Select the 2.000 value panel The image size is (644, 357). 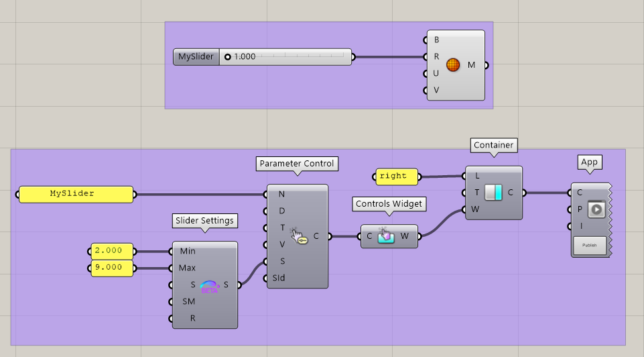[x=112, y=251]
